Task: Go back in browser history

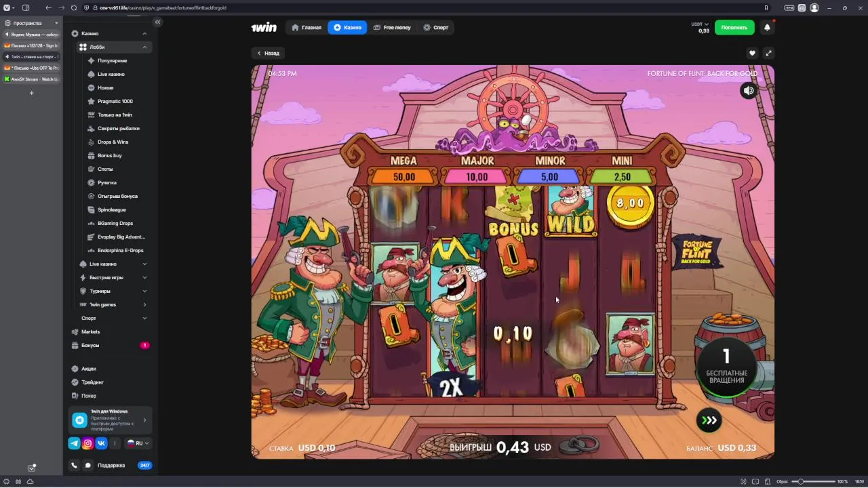Action: point(48,7)
